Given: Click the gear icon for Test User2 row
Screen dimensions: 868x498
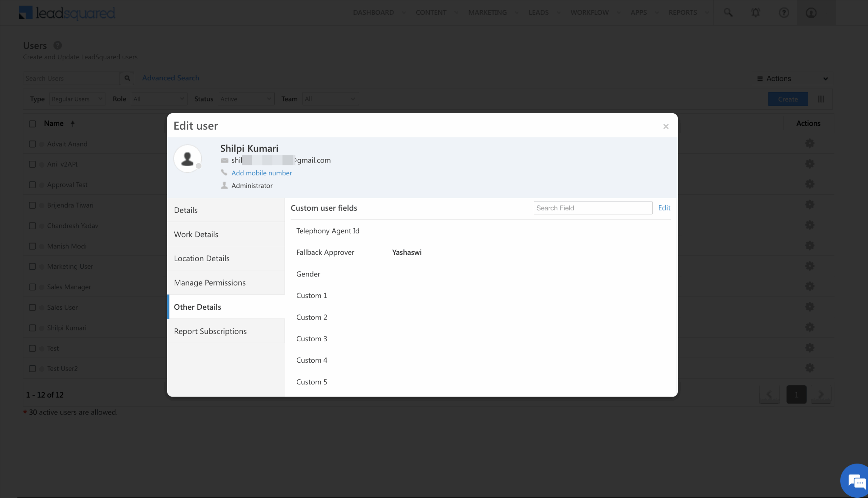Looking at the screenshot, I should 810,368.
